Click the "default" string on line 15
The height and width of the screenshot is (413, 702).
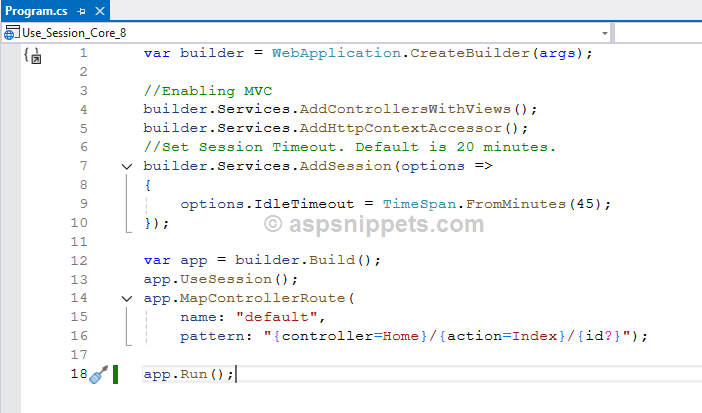click(277, 317)
